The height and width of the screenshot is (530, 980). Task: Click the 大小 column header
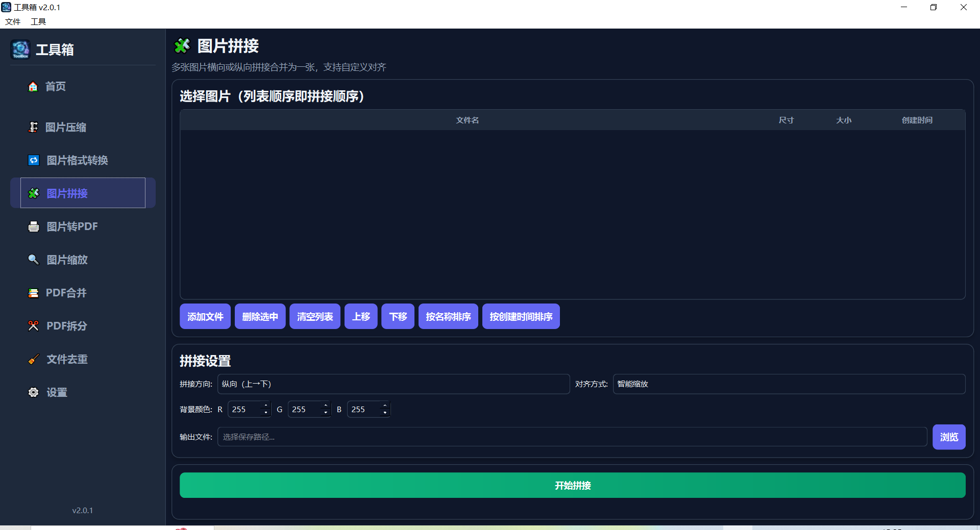point(843,120)
